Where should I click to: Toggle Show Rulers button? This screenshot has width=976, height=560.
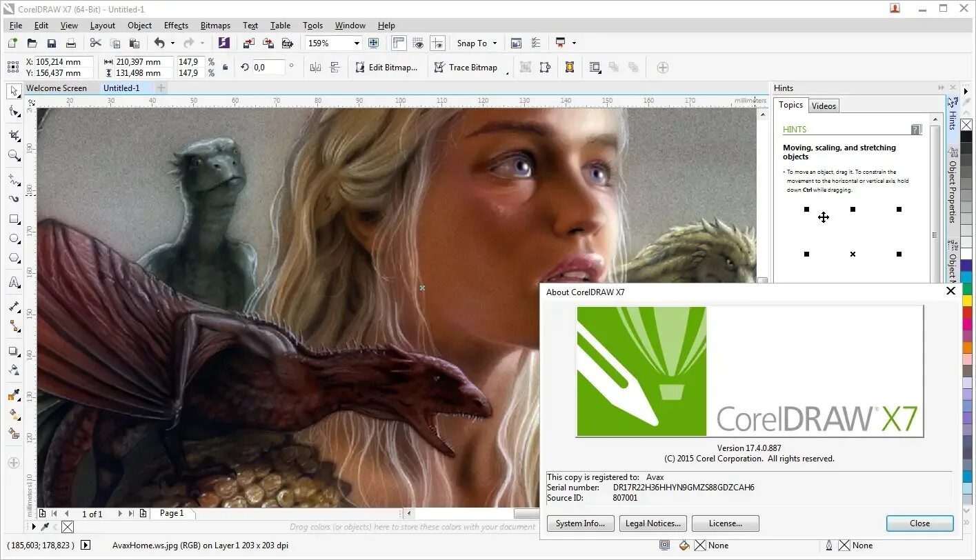[x=399, y=43]
